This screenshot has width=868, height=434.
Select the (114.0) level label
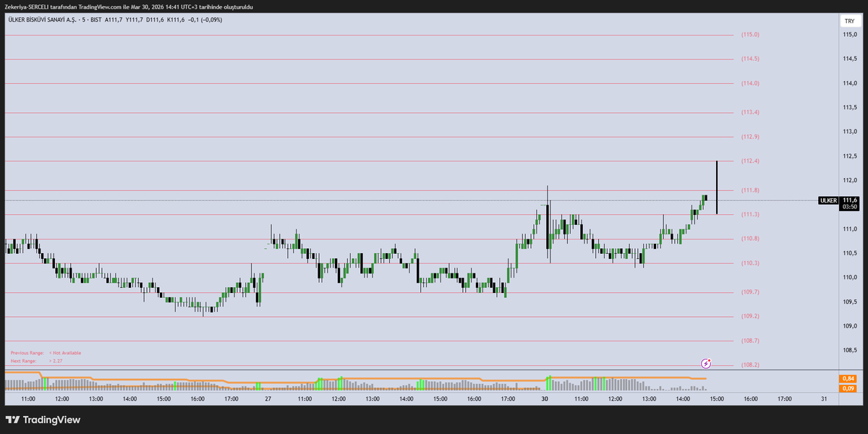click(750, 83)
